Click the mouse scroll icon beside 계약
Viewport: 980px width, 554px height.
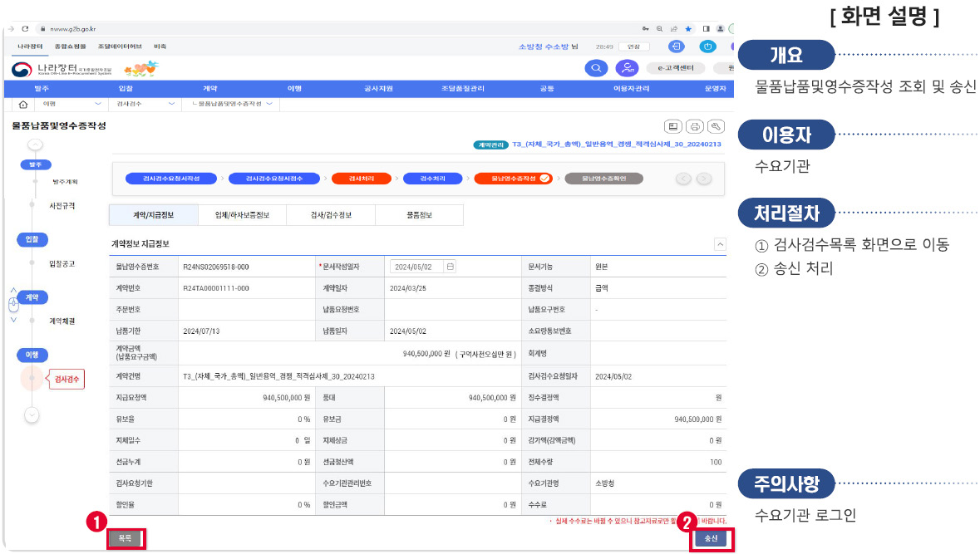[14, 305]
